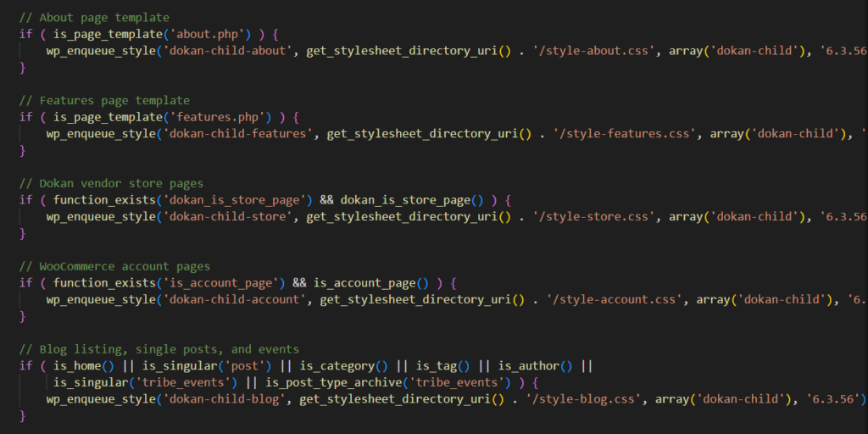Click the Features page template comment
This screenshot has height=434, width=868.
pos(104,100)
